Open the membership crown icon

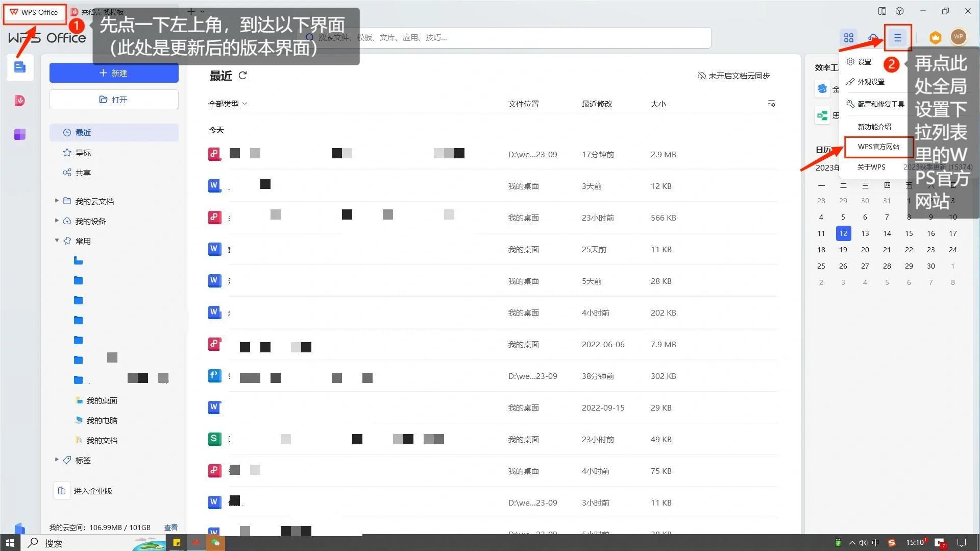(935, 37)
